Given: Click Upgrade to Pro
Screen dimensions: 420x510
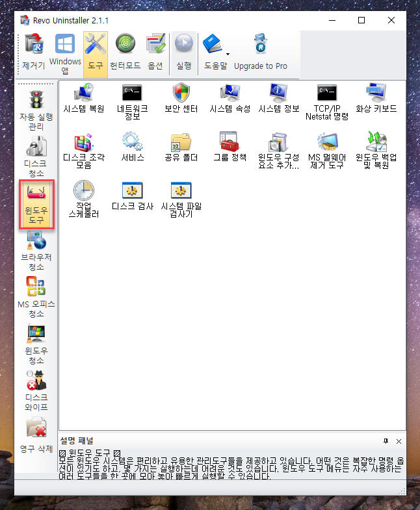Looking at the screenshot, I should [x=261, y=52].
